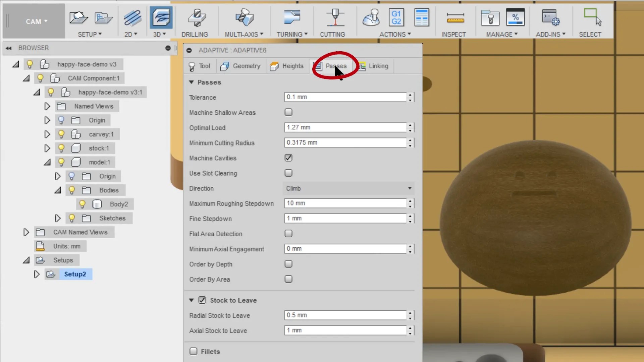Uncheck Stock to Leave
The height and width of the screenshot is (362, 644).
tap(202, 300)
